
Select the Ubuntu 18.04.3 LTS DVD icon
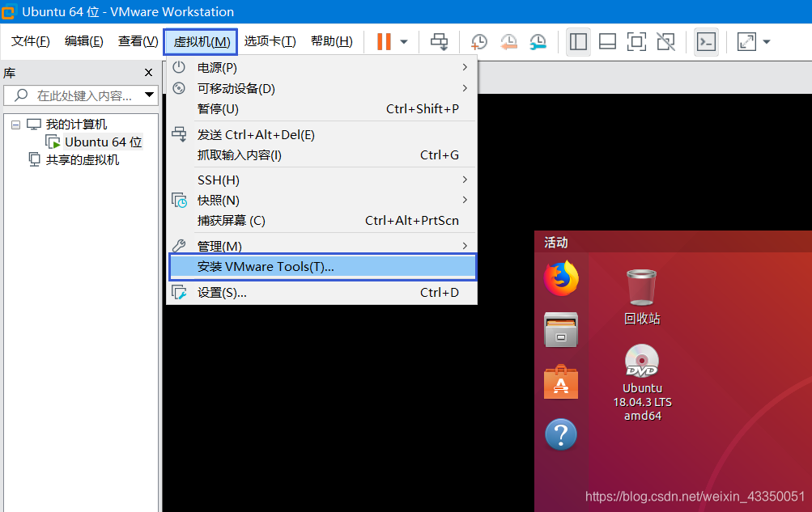click(642, 383)
